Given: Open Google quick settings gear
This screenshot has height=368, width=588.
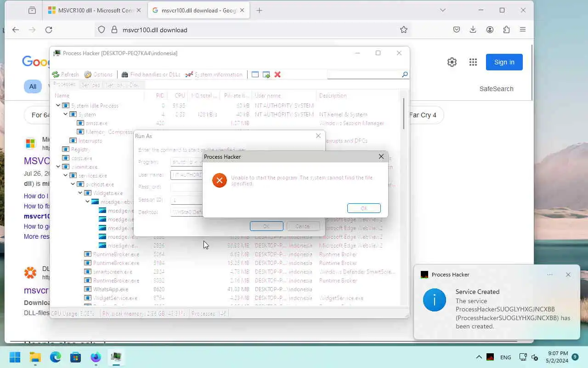Looking at the screenshot, I should [x=452, y=62].
